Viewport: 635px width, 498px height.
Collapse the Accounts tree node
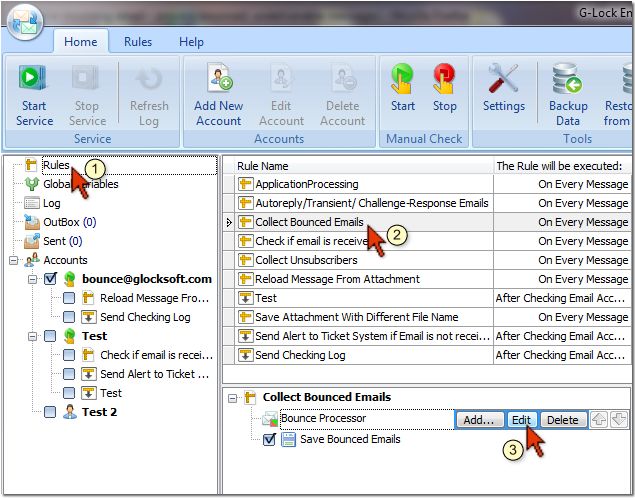(x=13, y=260)
